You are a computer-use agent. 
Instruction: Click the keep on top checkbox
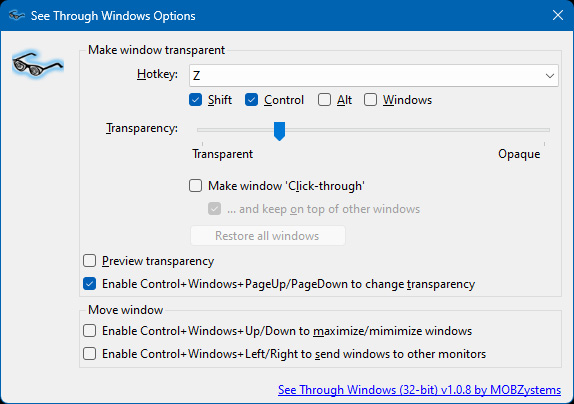pos(215,209)
